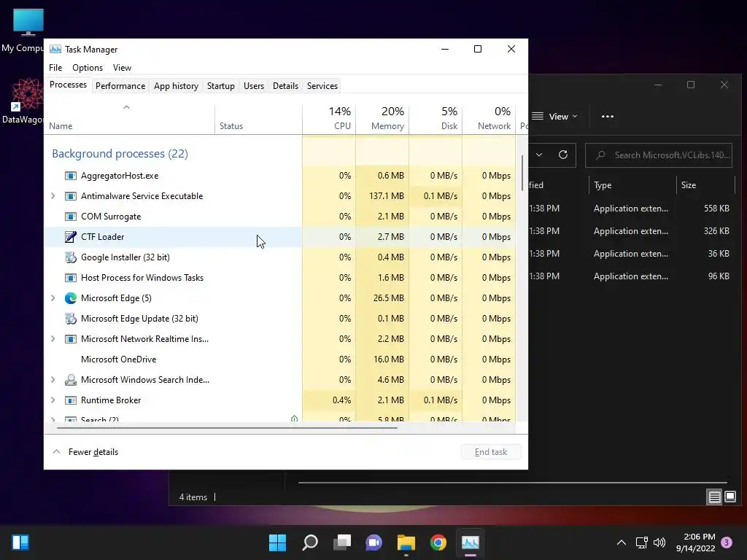Click the Microsoft Windows Search Indexer icon
Viewport: 747px width, 560px height.
pyautogui.click(x=71, y=379)
